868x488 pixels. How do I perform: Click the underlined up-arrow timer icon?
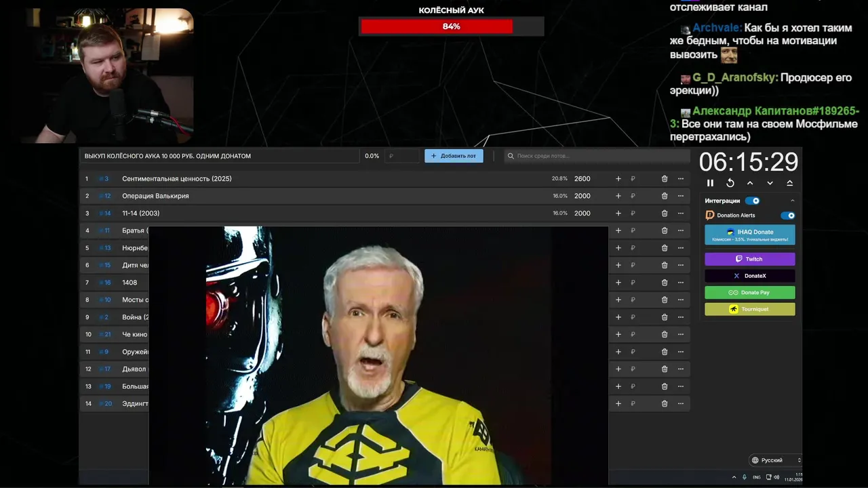coord(789,183)
